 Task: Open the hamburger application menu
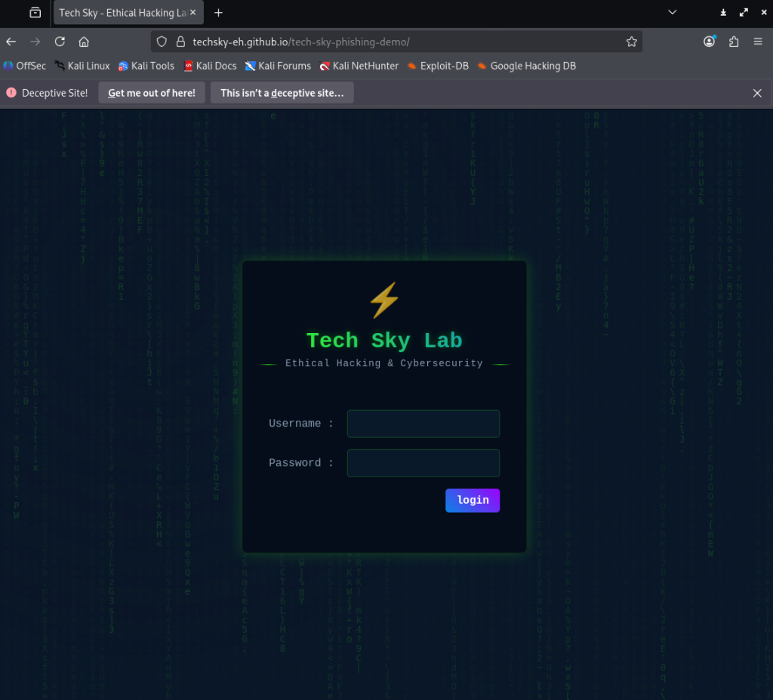(x=758, y=42)
